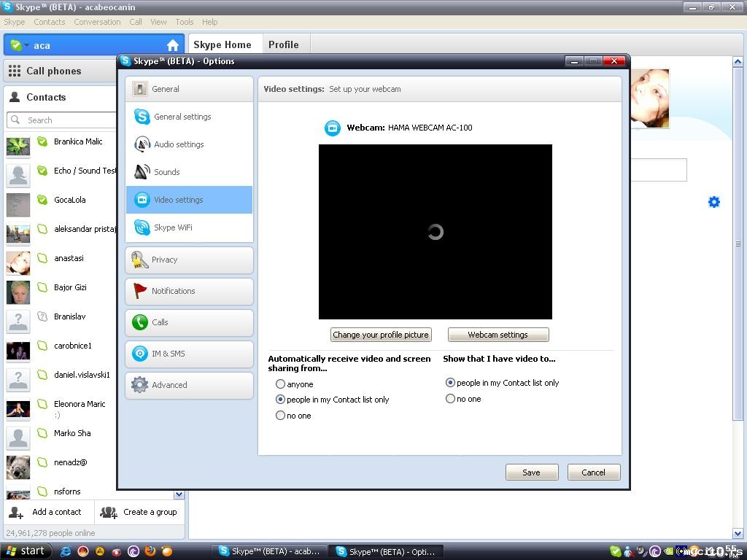Open the Conversation menu
747x560 pixels.
point(97,22)
